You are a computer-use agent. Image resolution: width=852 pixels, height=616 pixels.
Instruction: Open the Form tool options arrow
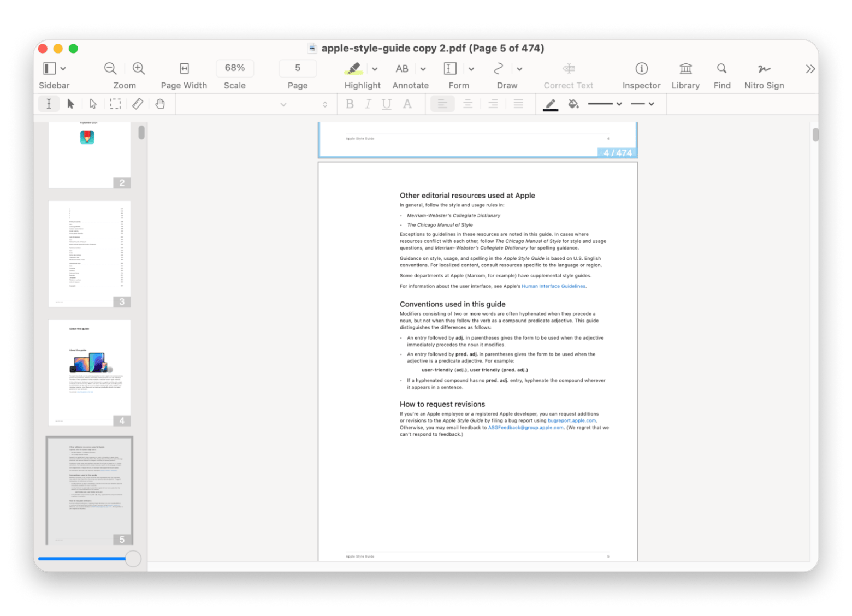(471, 69)
